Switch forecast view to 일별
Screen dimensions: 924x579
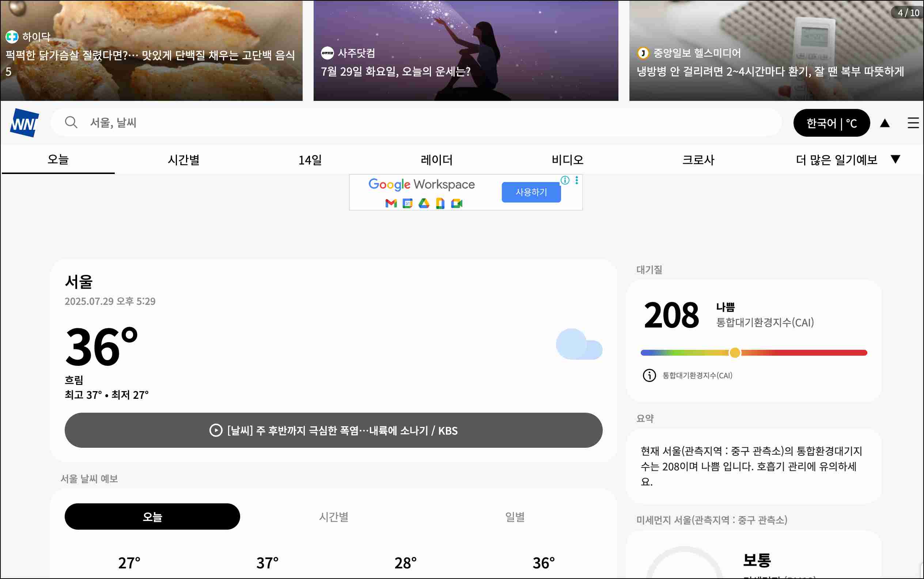tap(515, 516)
